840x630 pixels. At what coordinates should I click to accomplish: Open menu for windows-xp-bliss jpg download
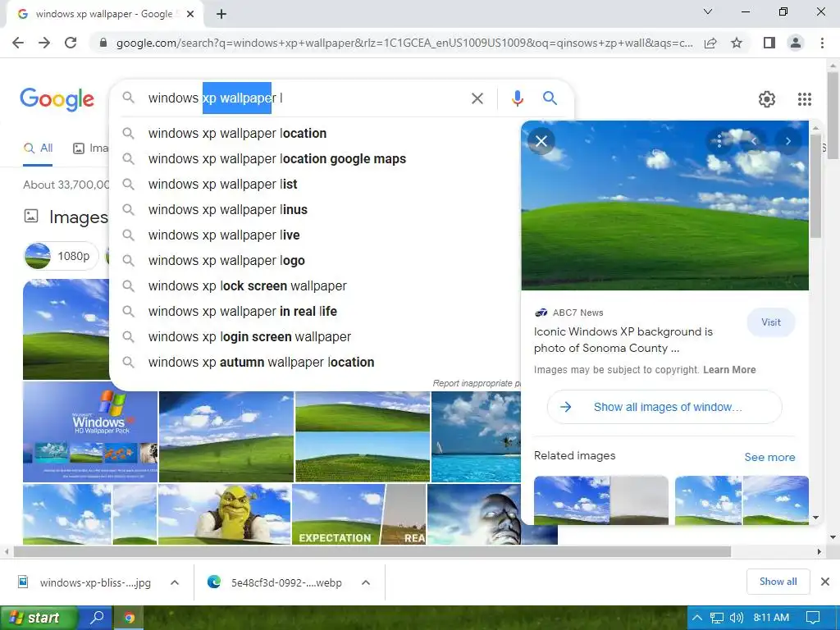click(175, 582)
